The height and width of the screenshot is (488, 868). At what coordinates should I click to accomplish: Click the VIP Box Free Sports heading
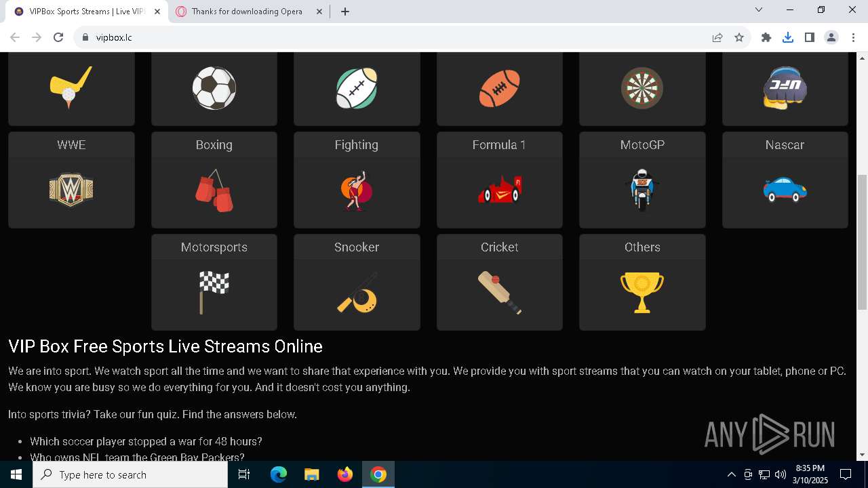[165, 346]
